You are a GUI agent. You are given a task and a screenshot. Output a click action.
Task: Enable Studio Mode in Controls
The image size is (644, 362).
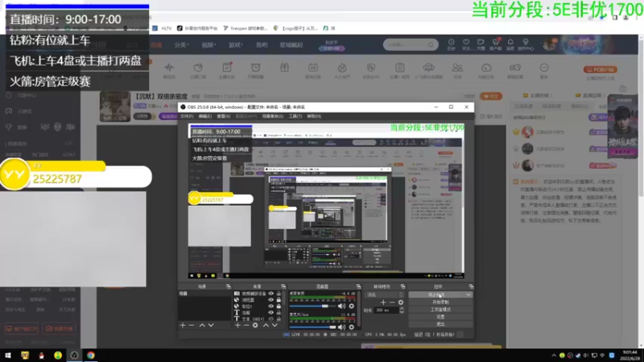click(x=440, y=310)
